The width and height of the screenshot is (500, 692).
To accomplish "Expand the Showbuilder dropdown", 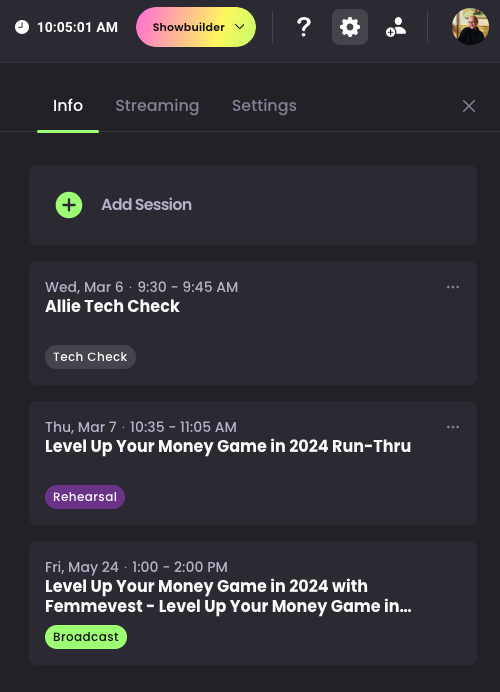I will pos(196,27).
